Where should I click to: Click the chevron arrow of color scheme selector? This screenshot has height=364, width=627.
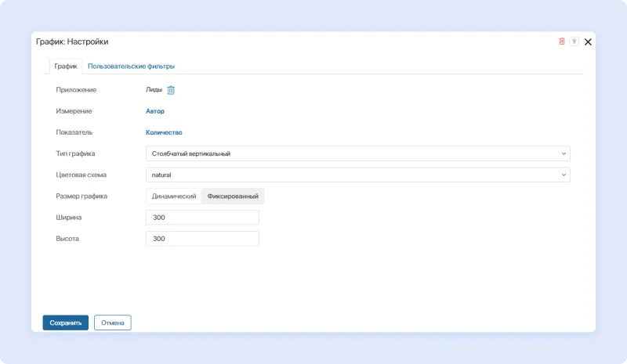[x=564, y=175]
